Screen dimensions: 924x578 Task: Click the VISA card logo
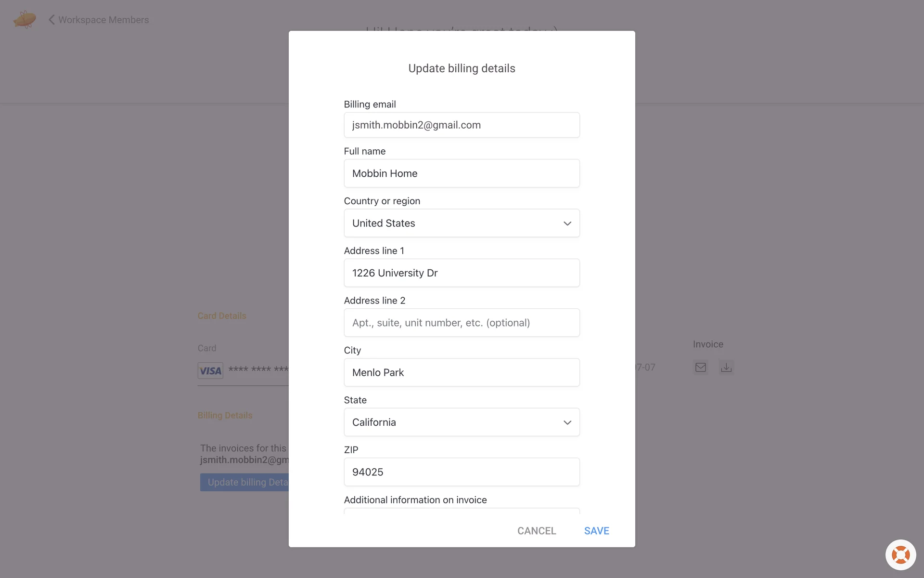tap(210, 370)
